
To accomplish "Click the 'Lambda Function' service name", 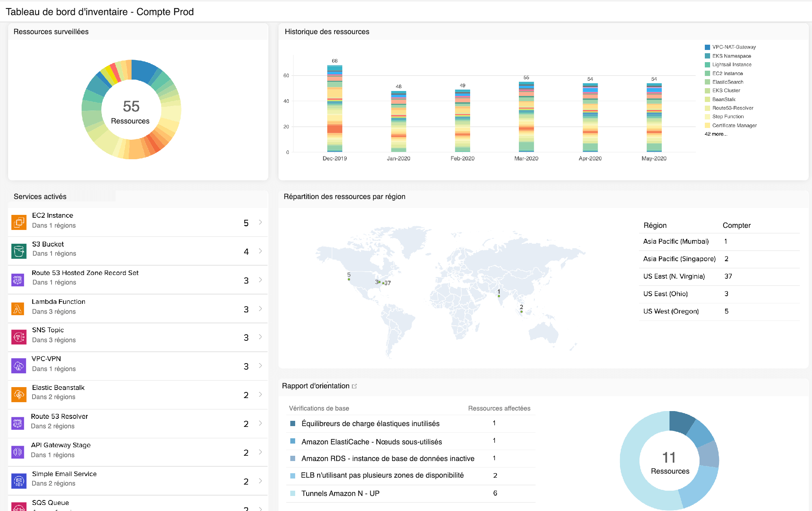I will tap(58, 302).
